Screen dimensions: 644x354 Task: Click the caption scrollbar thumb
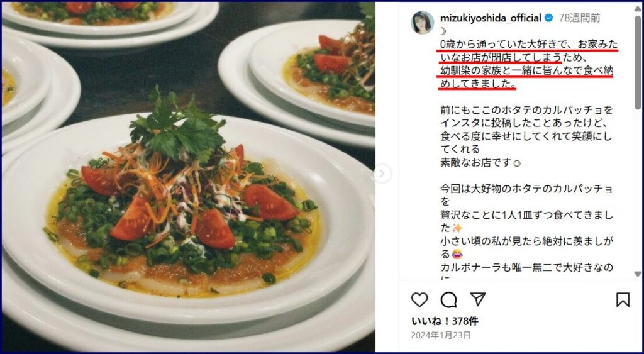pos(638,62)
